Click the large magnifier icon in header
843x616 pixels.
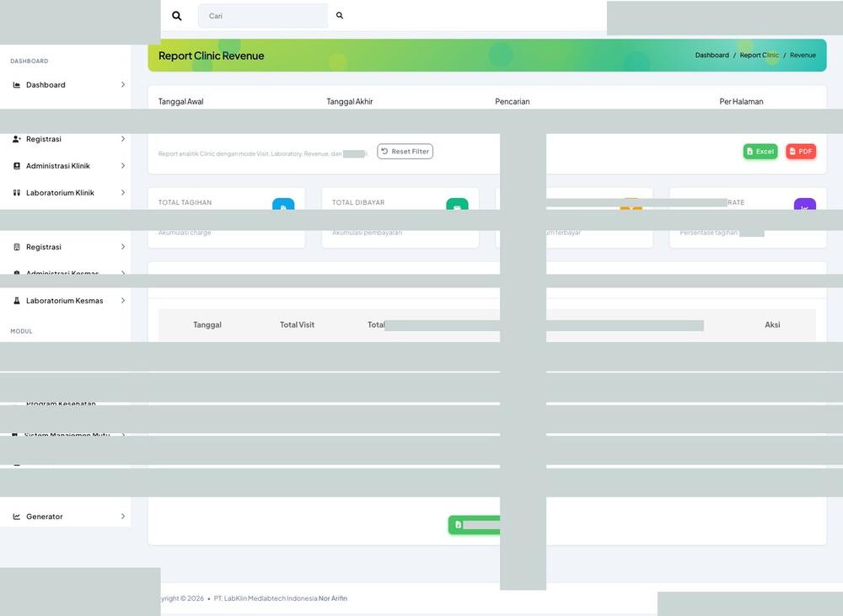pyautogui.click(x=177, y=16)
